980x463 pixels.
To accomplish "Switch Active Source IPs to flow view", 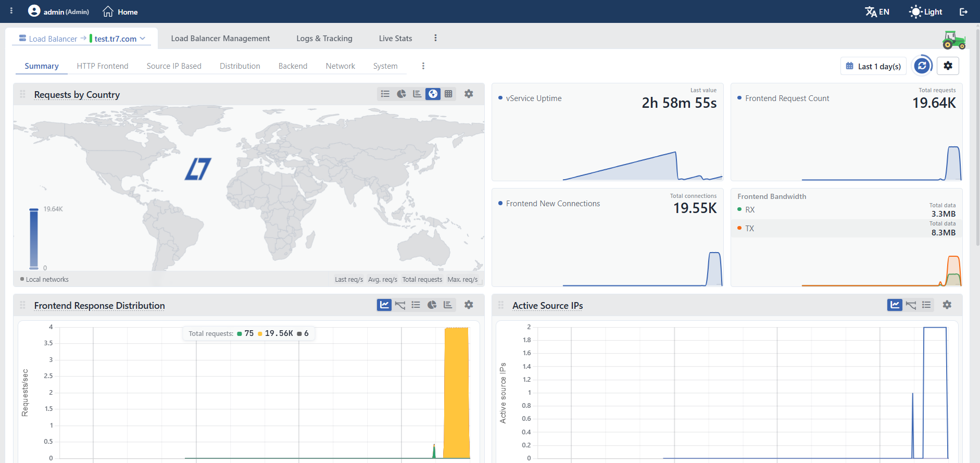I will pos(911,305).
